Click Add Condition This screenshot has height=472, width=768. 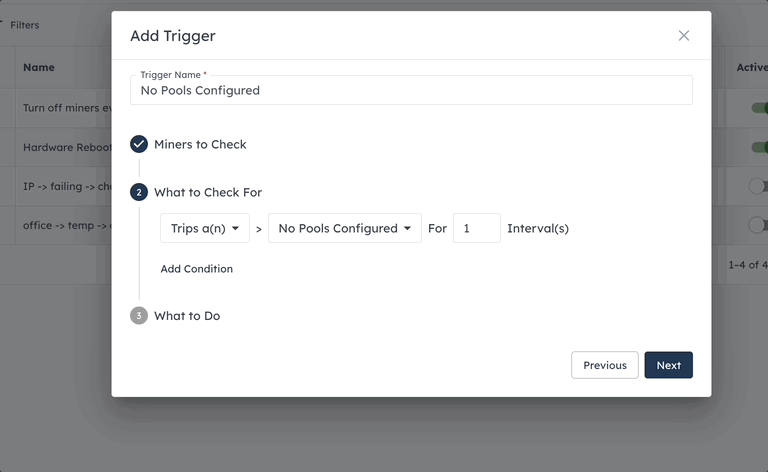(x=197, y=269)
